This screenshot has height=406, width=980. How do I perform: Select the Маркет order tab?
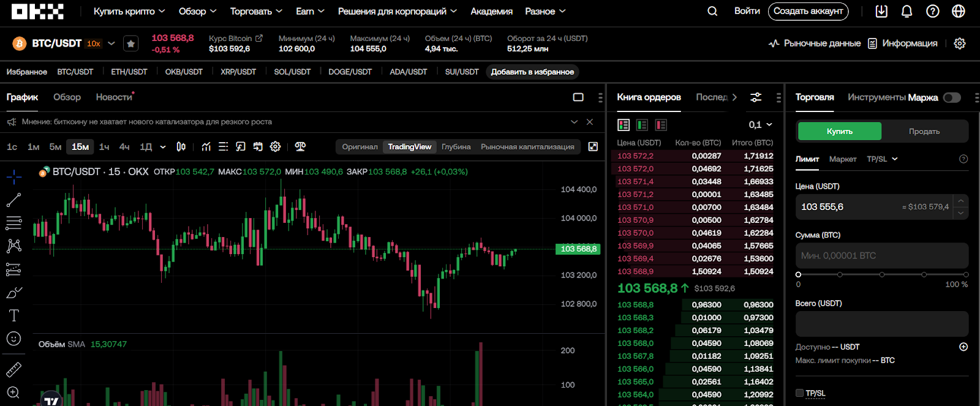(x=843, y=159)
